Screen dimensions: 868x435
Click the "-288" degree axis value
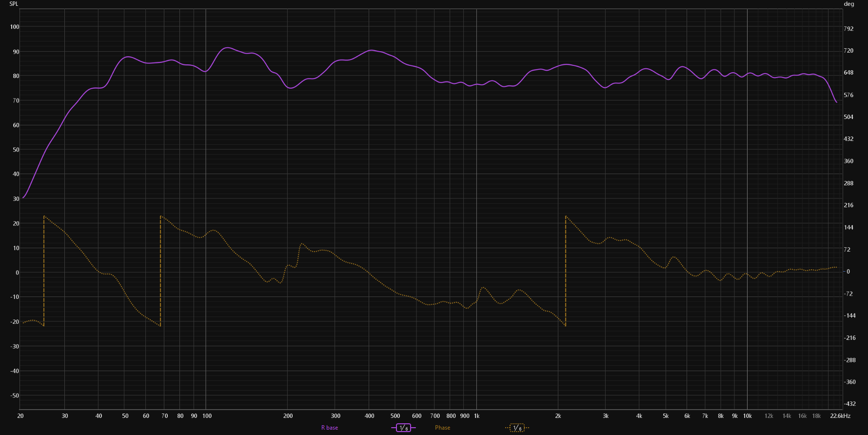coord(850,360)
